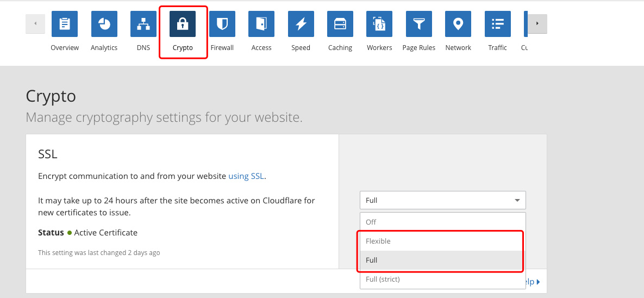This screenshot has width=644, height=298.
Task: Click the right arrow to show more nav items
Action: (537, 24)
